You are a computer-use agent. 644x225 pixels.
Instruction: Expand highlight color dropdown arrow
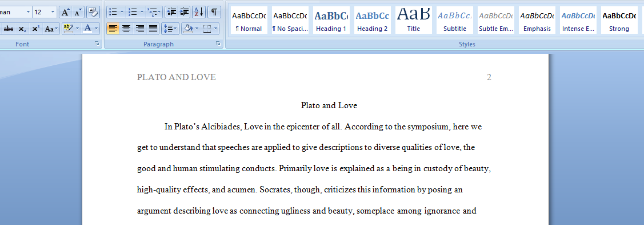click(x=77, y=29)
